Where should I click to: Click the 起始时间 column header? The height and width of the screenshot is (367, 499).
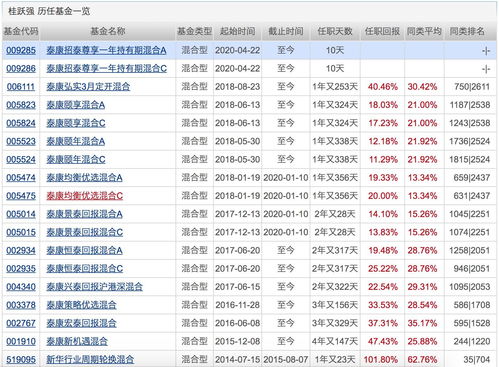tap(238, 32)
